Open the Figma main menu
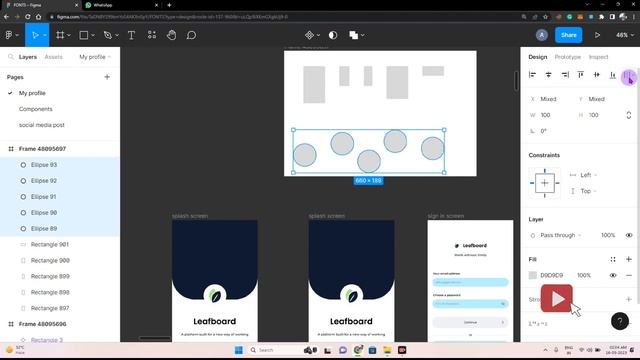The width and height of the screenshot is (640, 360). click(9, 35)
